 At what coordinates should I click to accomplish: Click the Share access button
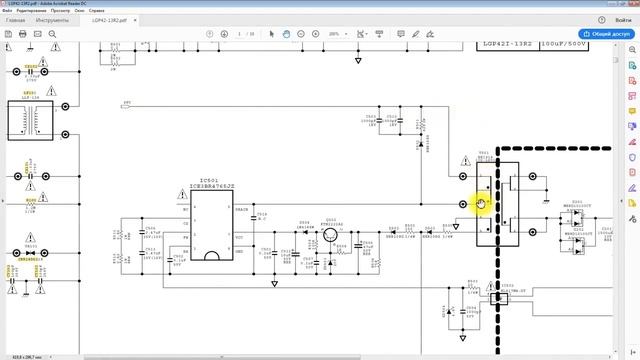606,34
